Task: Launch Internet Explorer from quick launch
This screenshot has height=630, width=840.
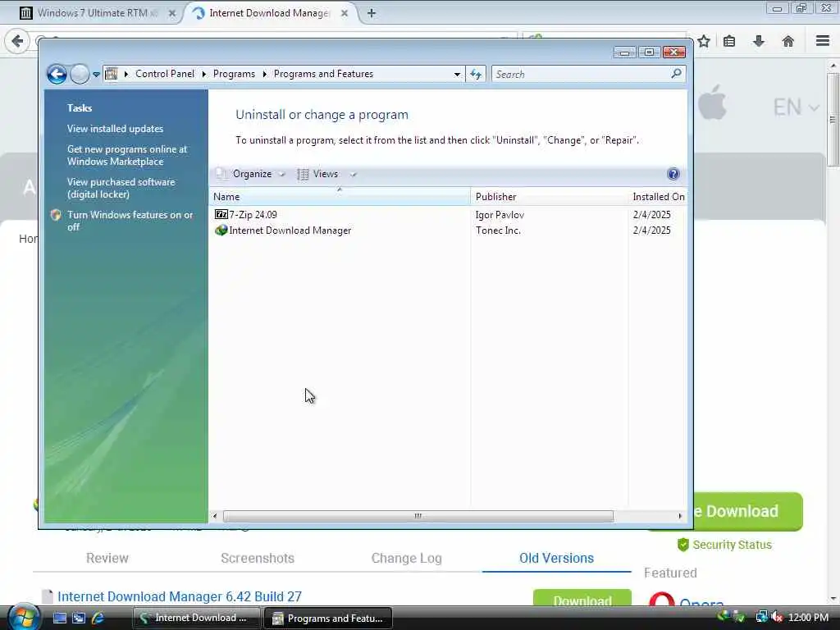Action: coord(98,619)
